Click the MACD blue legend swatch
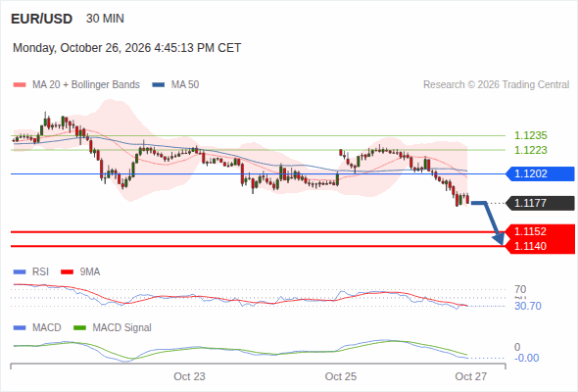The width and height of the screenshot is (578, 392). click(x=20, y=328)
